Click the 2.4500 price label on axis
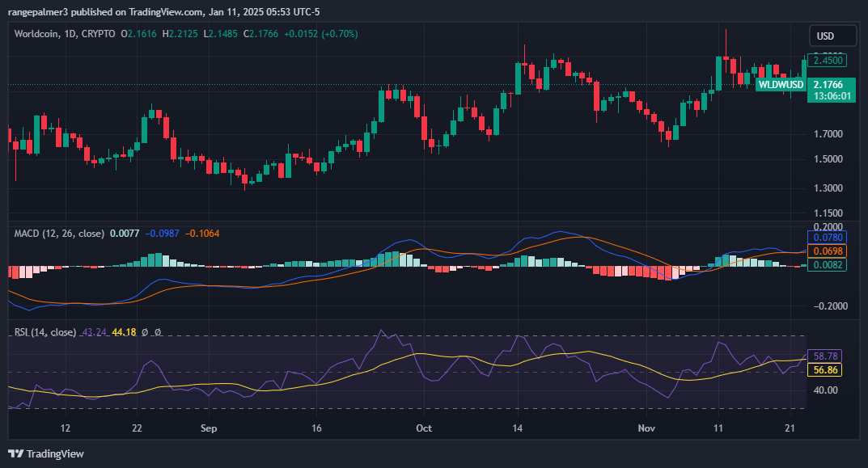 [x=828, y=61]
